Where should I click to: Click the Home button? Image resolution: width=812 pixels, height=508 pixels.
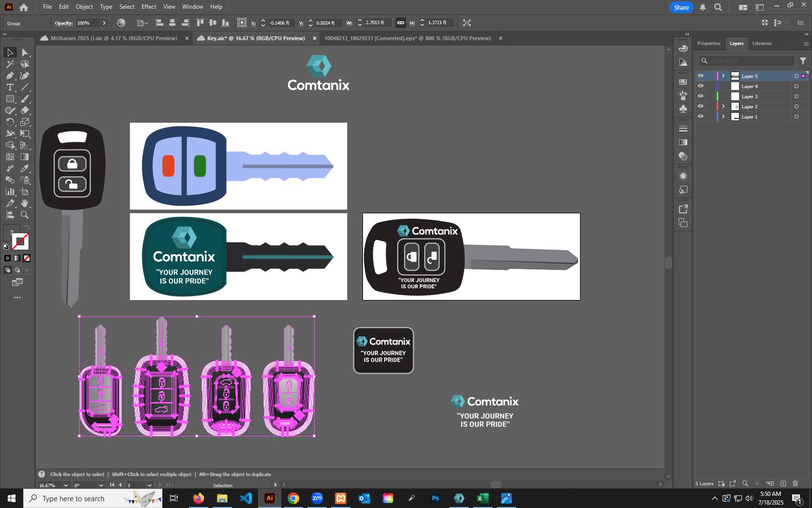click(x=24, y=7)
